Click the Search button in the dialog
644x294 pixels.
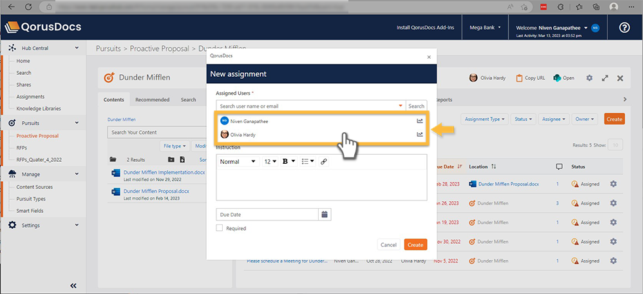pos(416,106)
